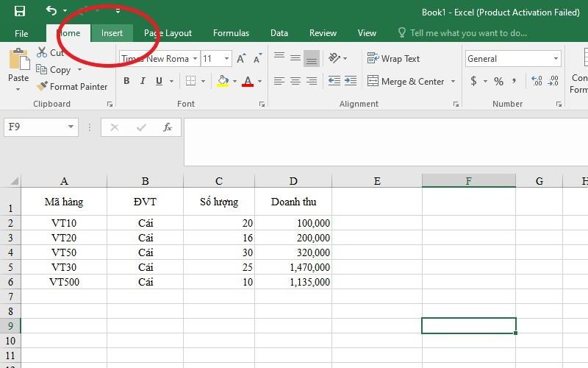Click the Increase Indent icon
The height and width of the screenshot is (368, 588).
click(x=351, y=81)
